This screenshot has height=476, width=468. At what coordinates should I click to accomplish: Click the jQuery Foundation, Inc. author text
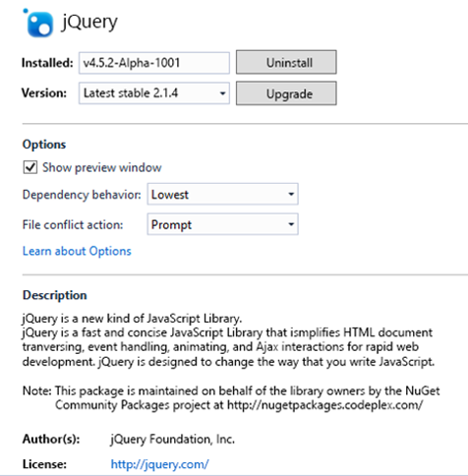click(172, 439)
